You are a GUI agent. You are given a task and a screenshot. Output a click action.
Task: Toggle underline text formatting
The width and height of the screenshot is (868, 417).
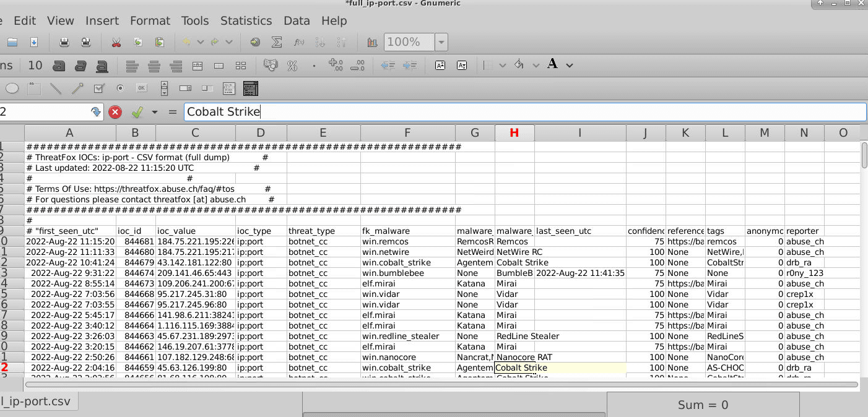[102, 65]
